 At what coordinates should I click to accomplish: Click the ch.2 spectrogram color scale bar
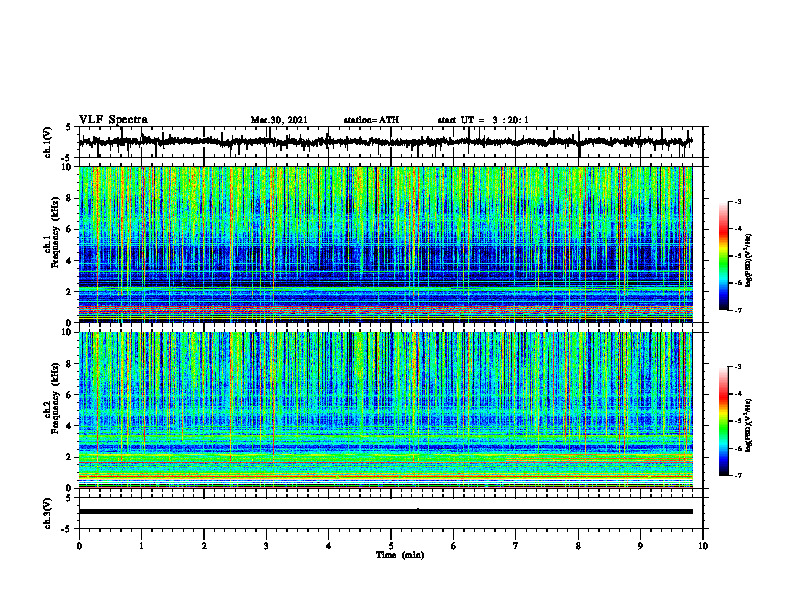pyautogui.click(x=723, y=421)
